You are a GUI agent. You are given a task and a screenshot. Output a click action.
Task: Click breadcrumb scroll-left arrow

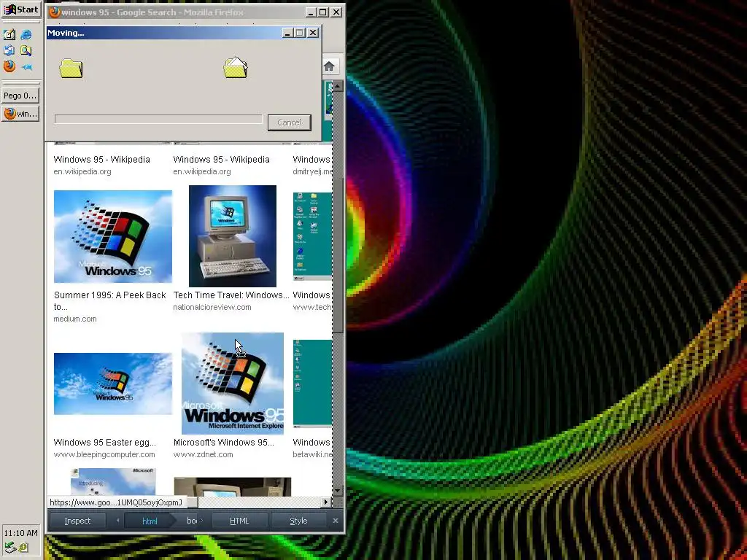[x=117, y=521]
